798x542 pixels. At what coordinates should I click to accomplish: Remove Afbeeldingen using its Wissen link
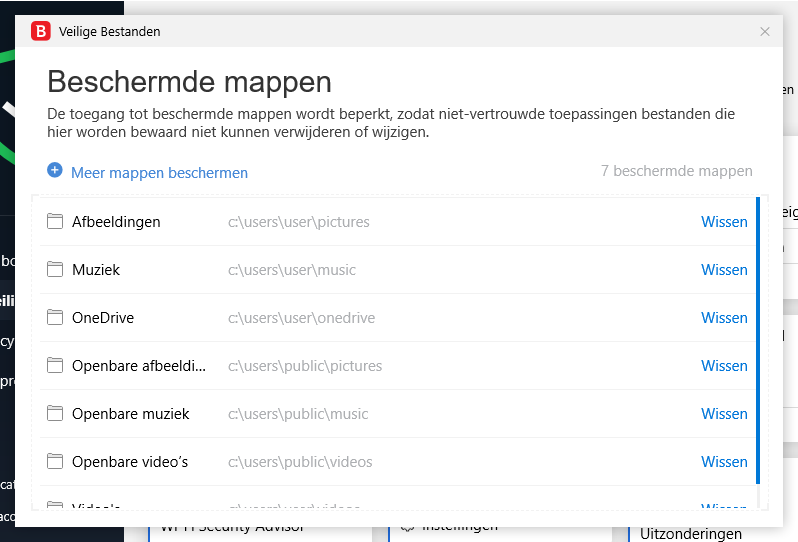coord(724,222)
